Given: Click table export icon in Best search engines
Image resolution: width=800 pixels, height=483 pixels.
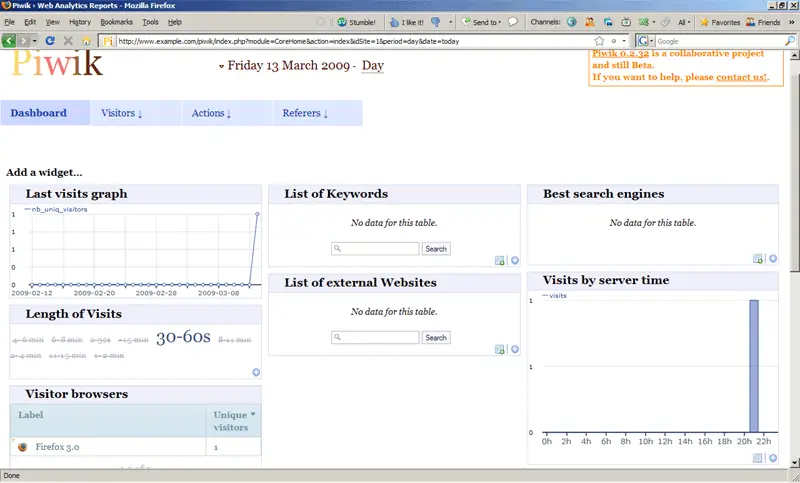Looking at the screenshot, I should coord(758,259).
